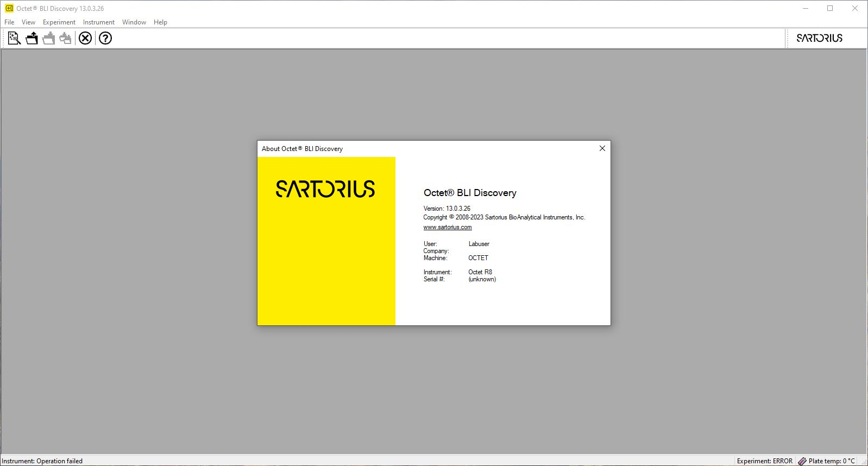Click the version number 13.0.3.26 text
The width and height of the screenshot is (868, 466).
tap(458, 209)
